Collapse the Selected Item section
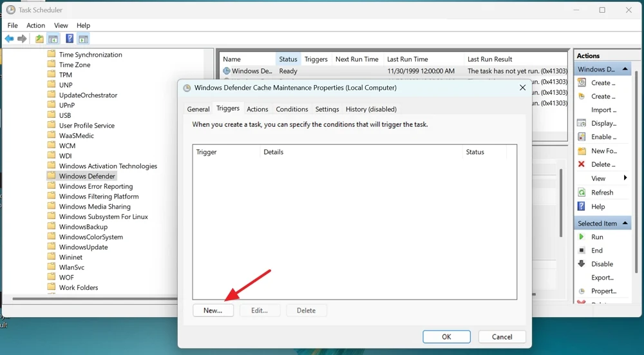Image resolution: width=644 pixels, height=355 pixels. click(x=625, y=223)
